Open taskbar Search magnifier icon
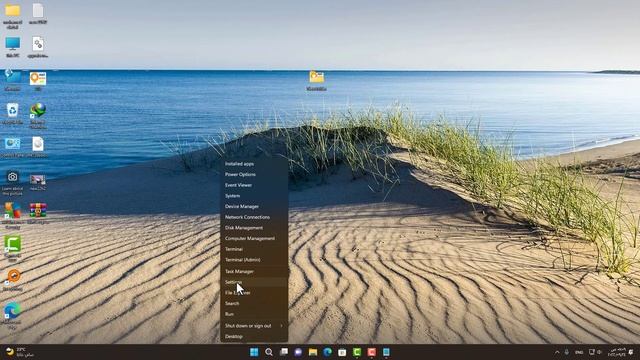 click(x=269, y=352)
